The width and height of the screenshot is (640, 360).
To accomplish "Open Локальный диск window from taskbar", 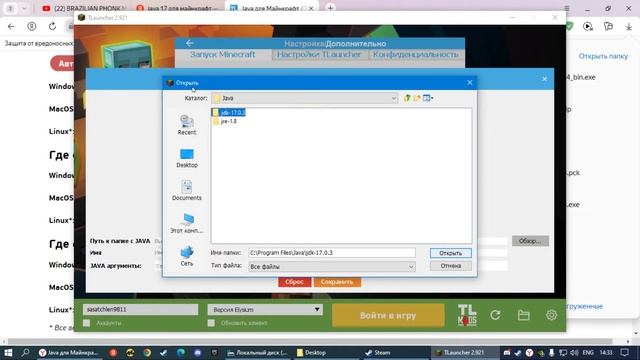I will click(x=257, y=353).
